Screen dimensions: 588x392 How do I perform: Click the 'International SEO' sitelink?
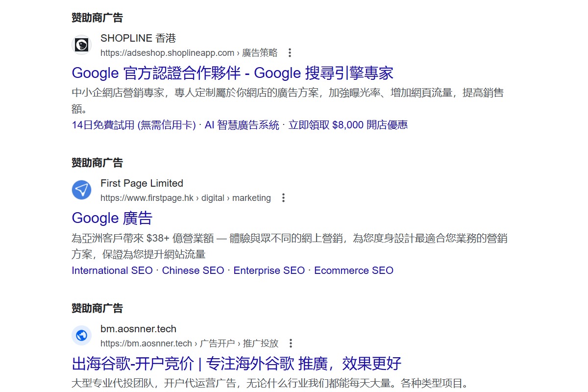pyautogui.click(x=112, y=270)
